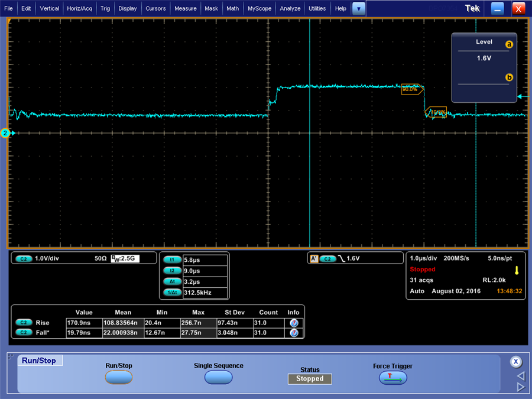Viewport: 532px width, 399px height.
Task: Click the C2 badge in vertical scale readout
Action: (24, 258)
